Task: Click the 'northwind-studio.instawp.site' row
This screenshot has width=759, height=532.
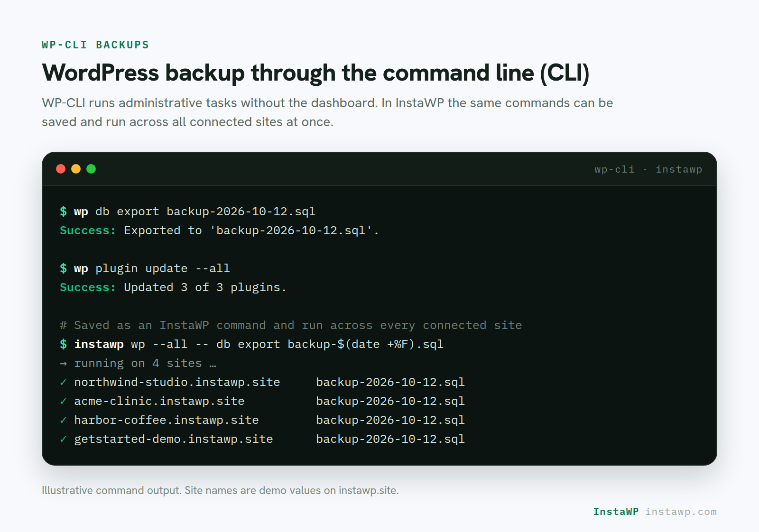Action: point(262,382)
